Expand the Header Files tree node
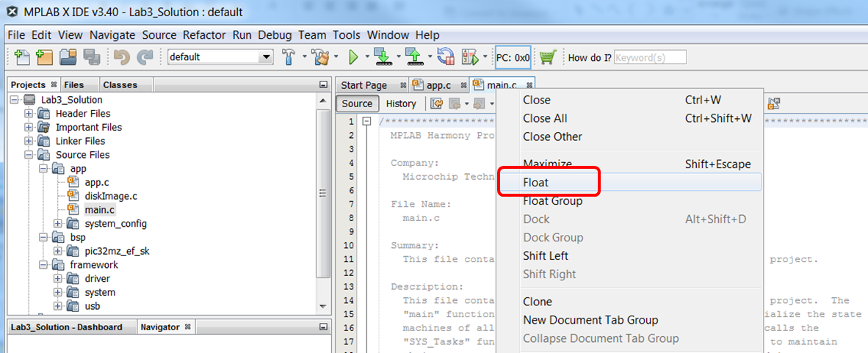 pyautogui.click(x=29, y=114)
